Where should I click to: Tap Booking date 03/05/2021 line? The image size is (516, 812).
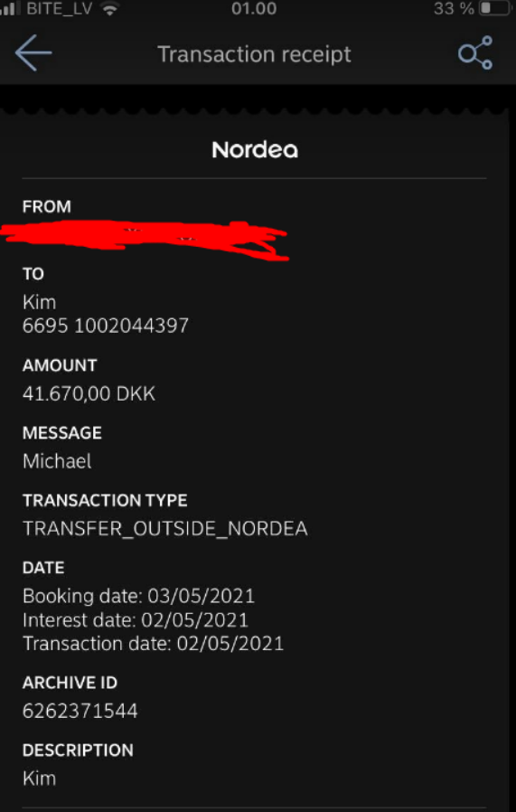(138, 596)
